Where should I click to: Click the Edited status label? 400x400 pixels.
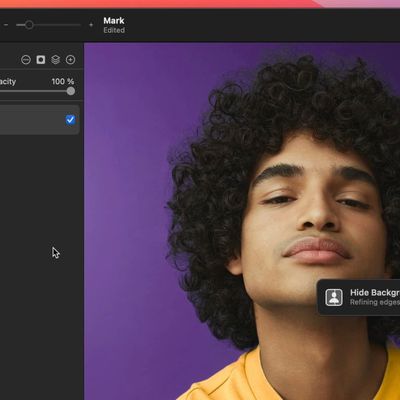click(x=114, y=30)
